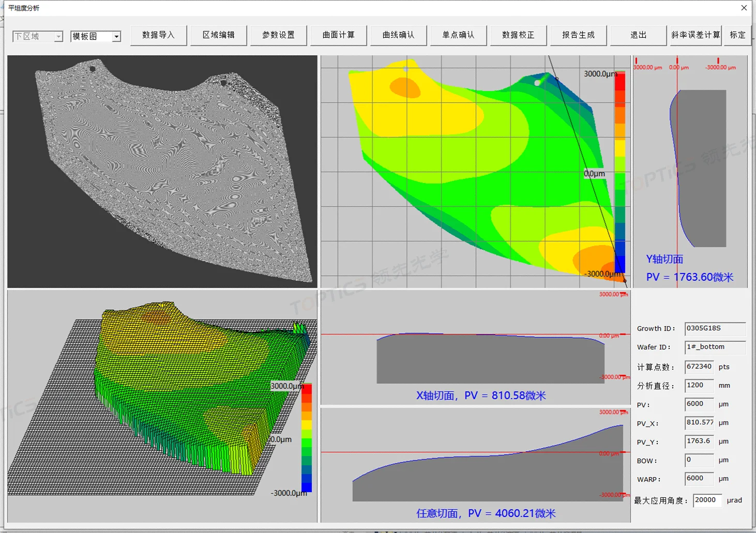Click the 曲线确认 button

(399, 35)
